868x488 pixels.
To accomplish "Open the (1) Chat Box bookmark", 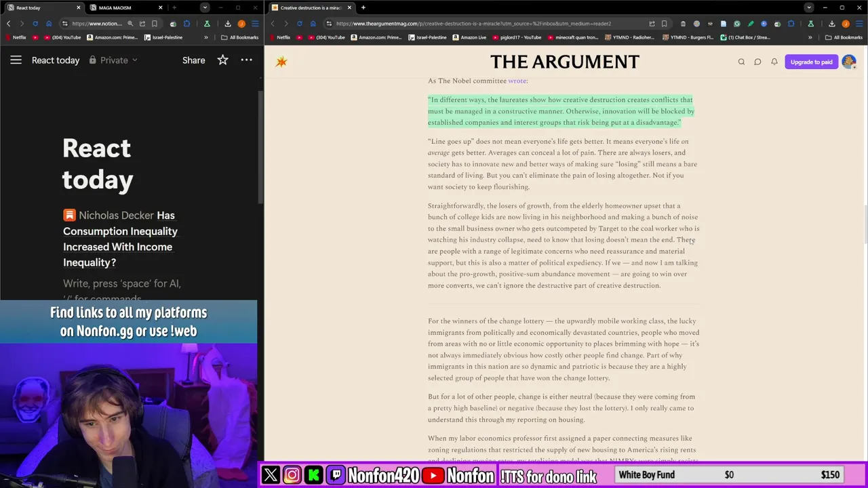I will coord(745,37).
